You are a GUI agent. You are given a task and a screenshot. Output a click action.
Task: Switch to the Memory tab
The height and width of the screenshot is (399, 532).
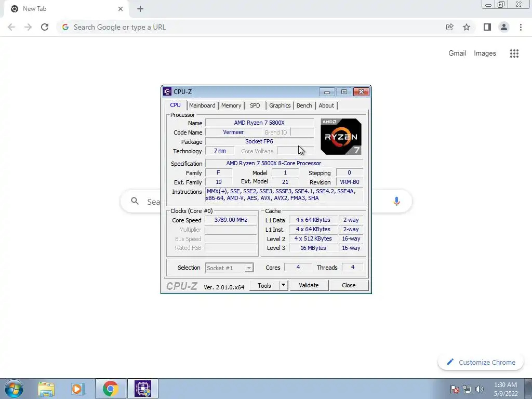coord(231,105)
